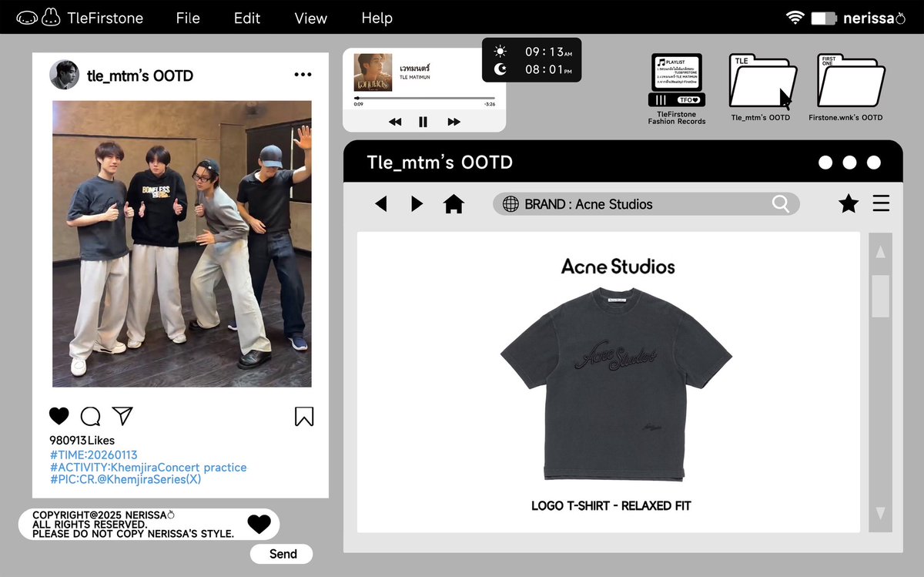Click the browser home icon

pos(454,203)
